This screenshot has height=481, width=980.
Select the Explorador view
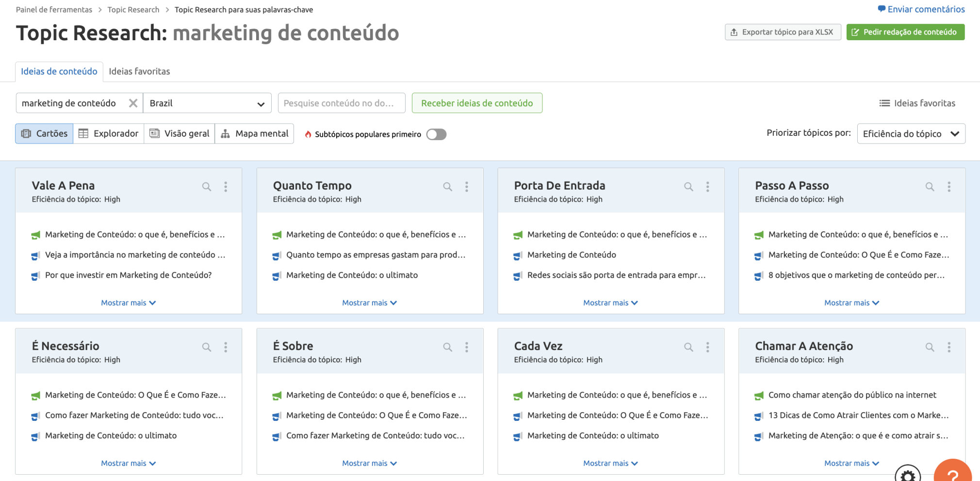[x=109, y=133]
